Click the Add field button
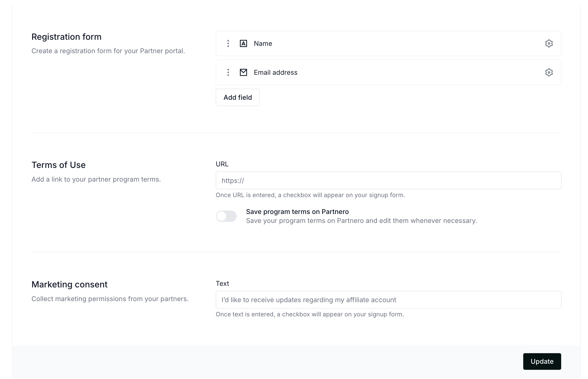 pyautogui.click(x=237, y=97)
